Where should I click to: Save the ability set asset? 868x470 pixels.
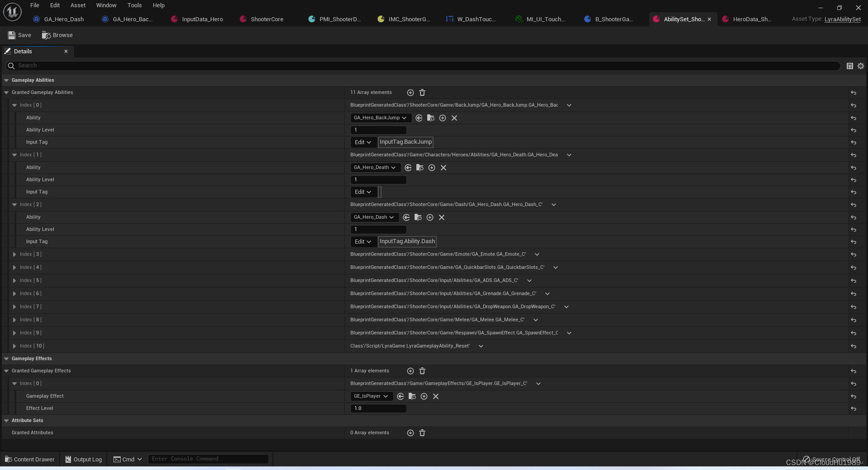[19, 35]
